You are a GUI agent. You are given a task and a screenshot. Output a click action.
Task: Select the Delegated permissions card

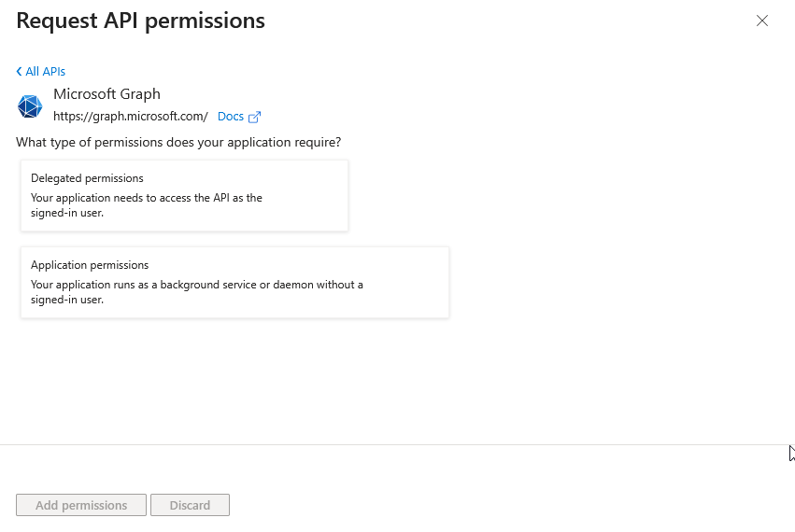point(184,195)
